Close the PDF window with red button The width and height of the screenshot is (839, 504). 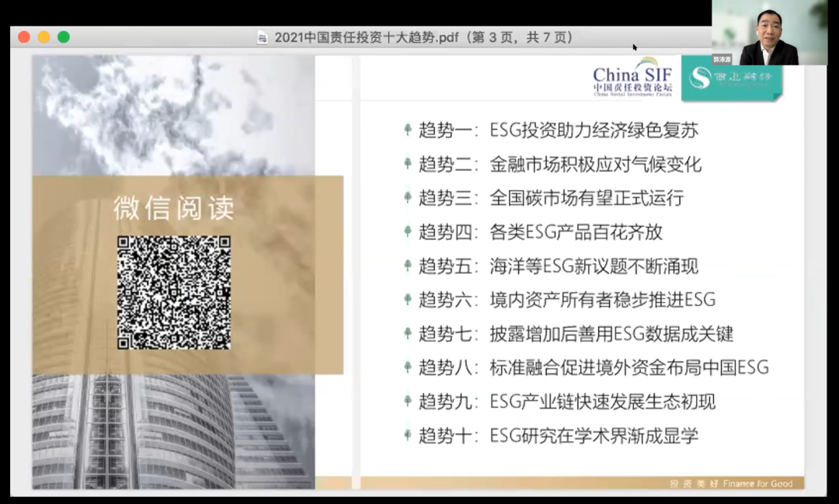click(24, 37)
